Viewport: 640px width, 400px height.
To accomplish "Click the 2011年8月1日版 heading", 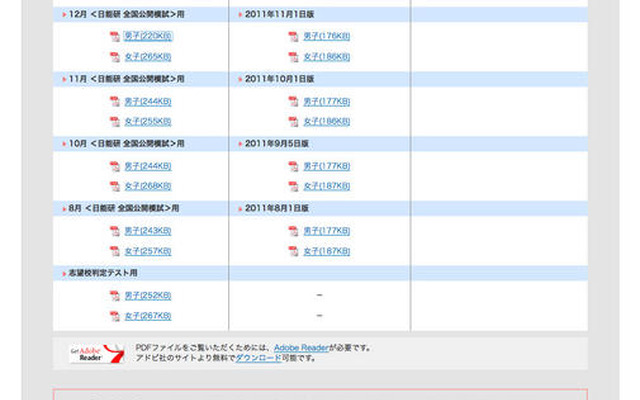I will [277, 208].
